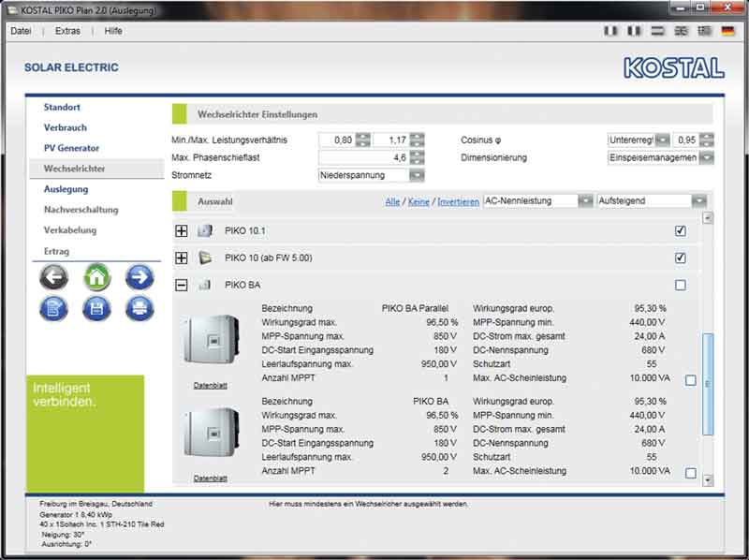This screenshot has height=560, width=749.
Task: Open the Dimensionierung Einspeisemanagement dropdown
Action: point(661,157)
